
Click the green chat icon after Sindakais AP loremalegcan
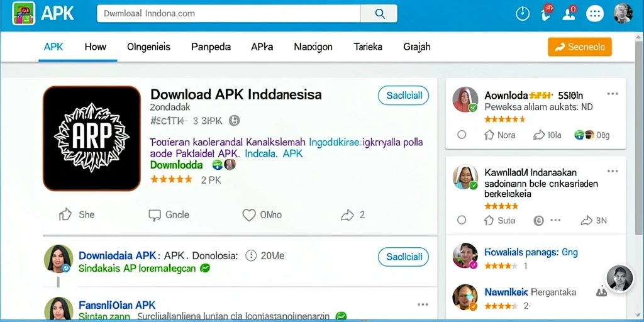point(204,269)
